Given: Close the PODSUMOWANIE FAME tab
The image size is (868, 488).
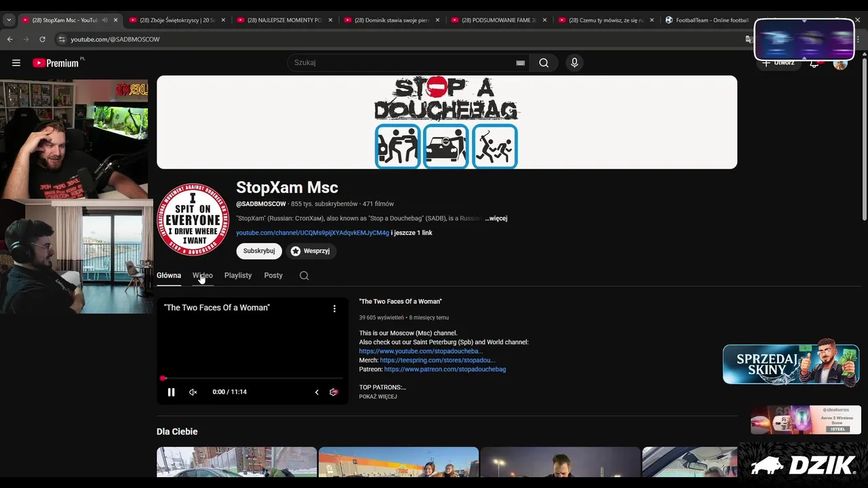Looking at the screenshot, I should point(545,20).
